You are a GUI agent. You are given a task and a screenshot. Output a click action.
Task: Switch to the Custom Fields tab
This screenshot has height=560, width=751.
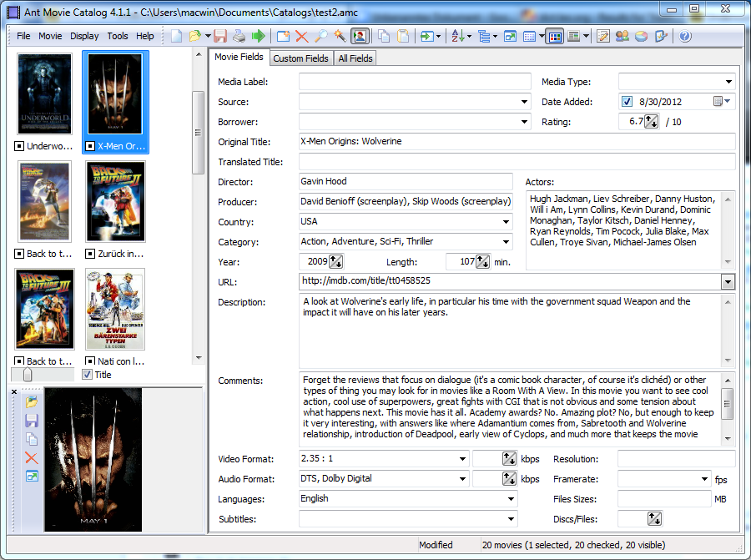tap(300, 58)
